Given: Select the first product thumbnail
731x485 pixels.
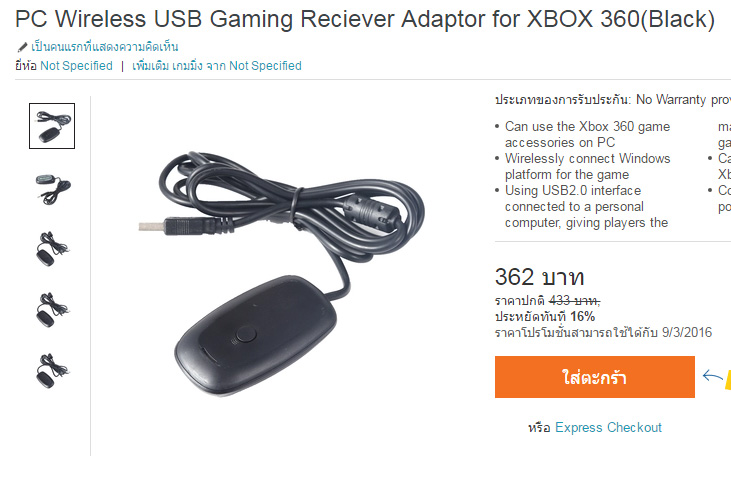Looking at the screenshot, I should (x=52, y=126).
